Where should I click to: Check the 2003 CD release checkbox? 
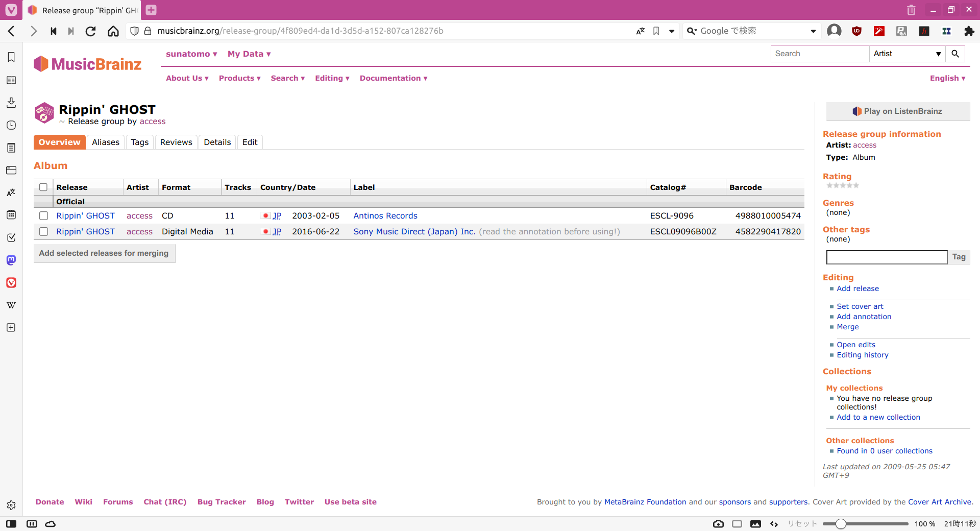tap(43, 216)
